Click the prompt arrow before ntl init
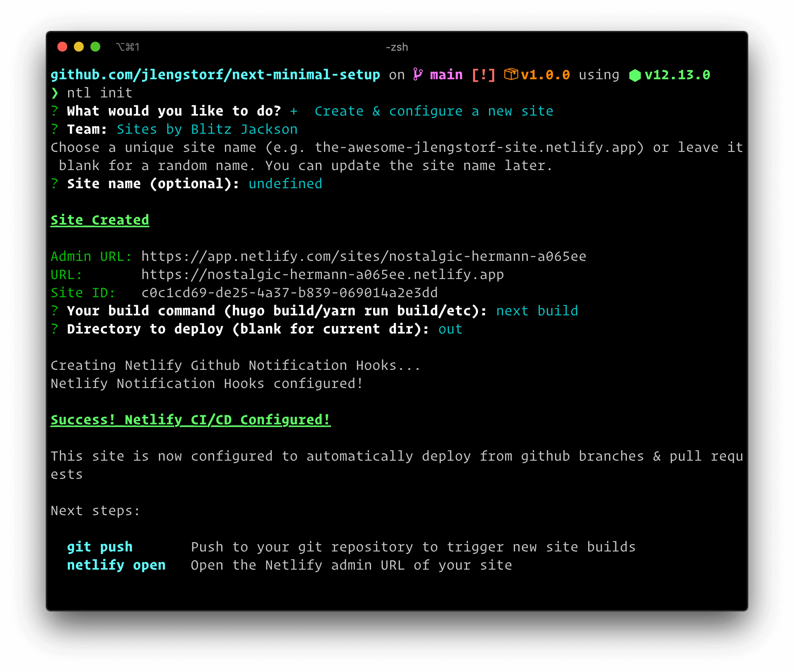The width and height of the screenshot is (794, 672). (x=55, y=92)
